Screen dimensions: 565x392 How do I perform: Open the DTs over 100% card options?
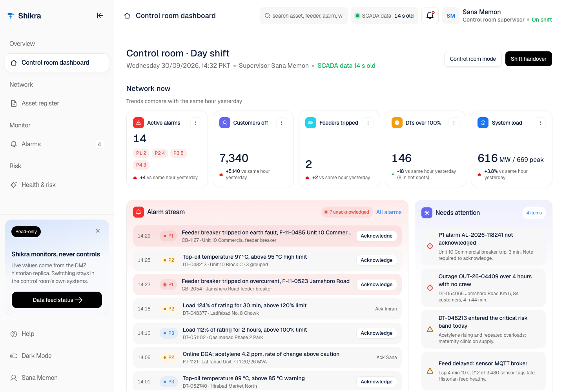pyautogui.click(x=454, y=123)
